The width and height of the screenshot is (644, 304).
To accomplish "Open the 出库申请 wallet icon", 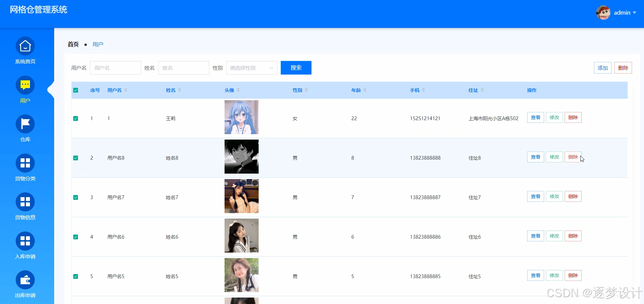I will click(x=25, y=280).
